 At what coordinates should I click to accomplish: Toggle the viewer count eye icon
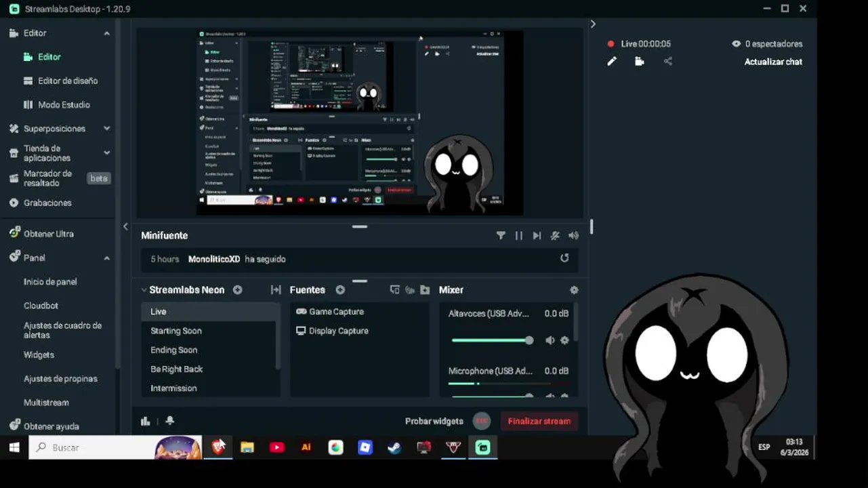(x=737, y=43)
